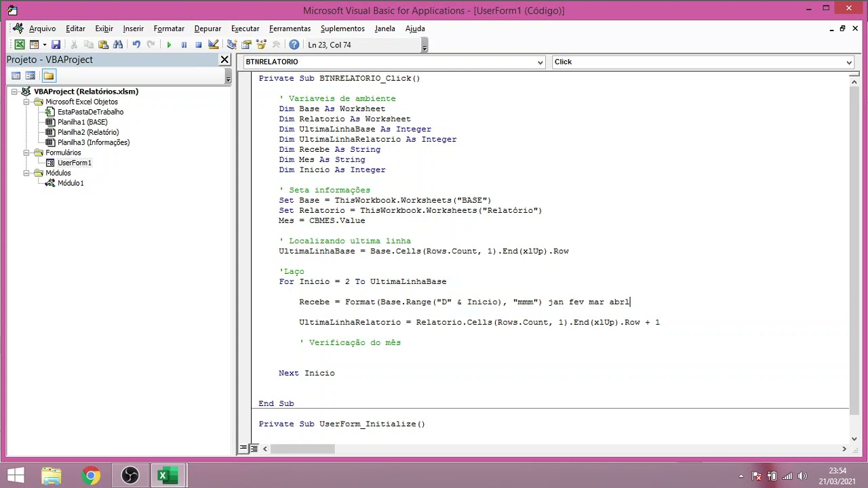Image resolution: width=868 pixels, height=488 pixels.
Task: Open the Executar menu
Action: pos(245,28)
